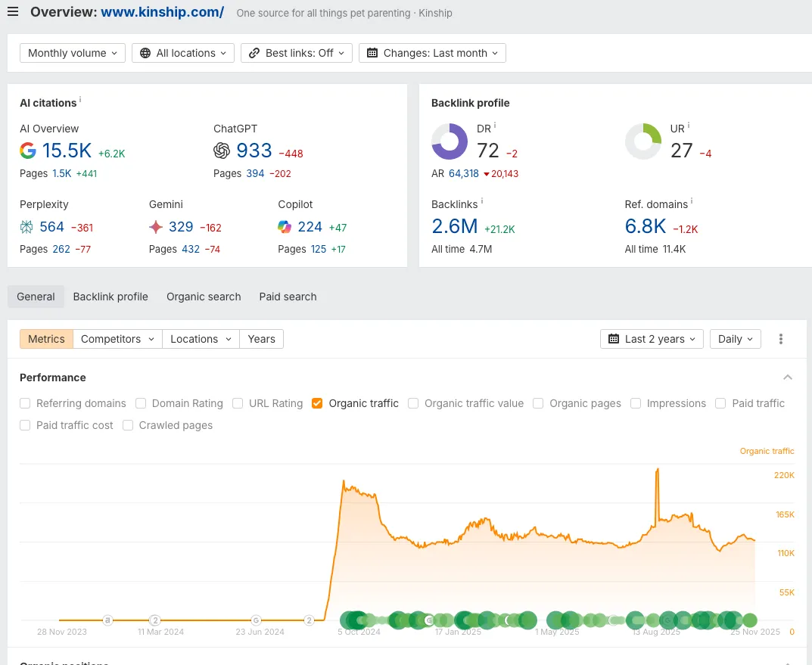Click the Backlinks info icon
Viewport: 812px width, 665px height.
point(481,200)
